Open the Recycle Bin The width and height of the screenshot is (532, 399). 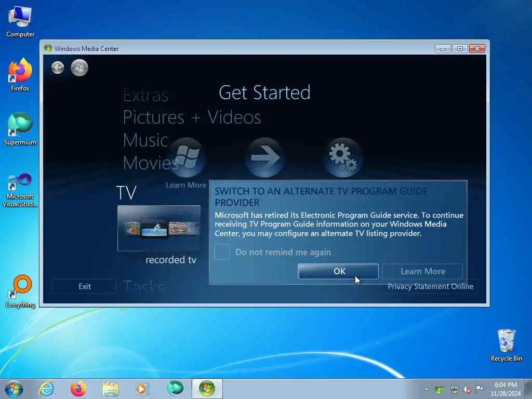[x=506, y=345]
